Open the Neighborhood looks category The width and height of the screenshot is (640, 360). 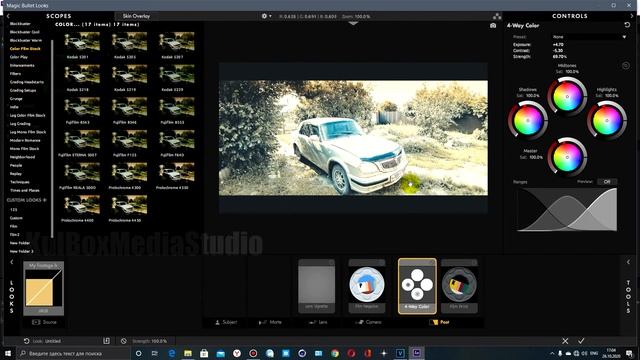pyautogui.click(x=22, y=157)
